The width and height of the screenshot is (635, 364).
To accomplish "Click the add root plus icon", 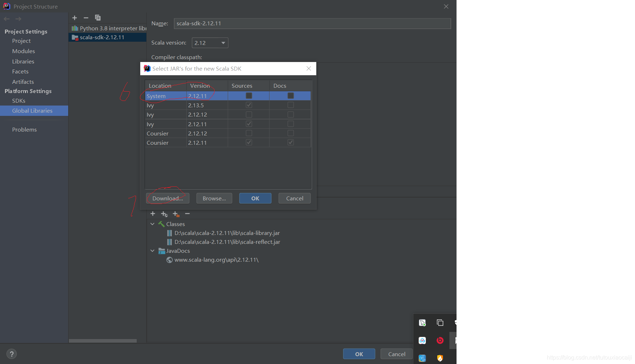I will point(153,214).
